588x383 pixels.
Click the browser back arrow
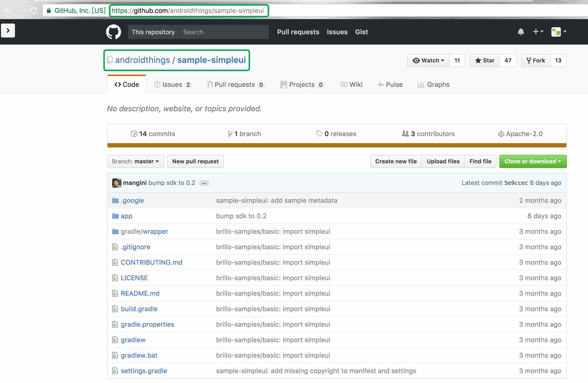(8, 10)
